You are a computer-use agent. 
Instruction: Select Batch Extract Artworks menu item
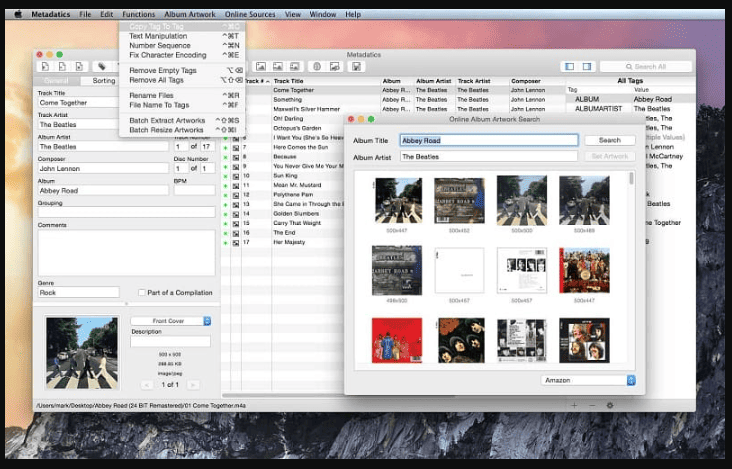click(x=182, y=120)
